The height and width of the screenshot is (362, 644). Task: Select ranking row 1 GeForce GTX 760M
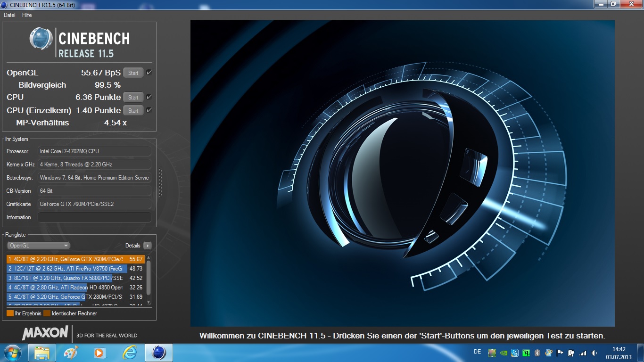(x=75, y=259)
